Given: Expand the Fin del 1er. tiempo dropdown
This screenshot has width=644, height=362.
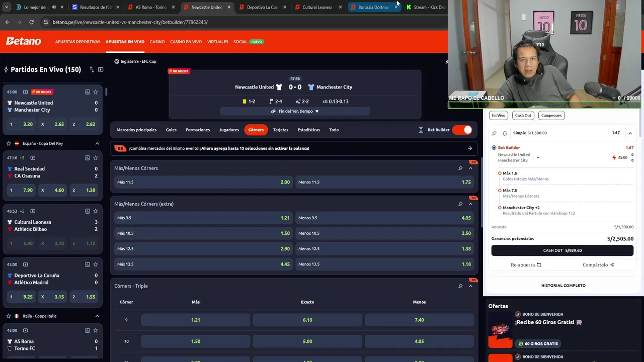Looking at the screenshot, I should [295, 111].
